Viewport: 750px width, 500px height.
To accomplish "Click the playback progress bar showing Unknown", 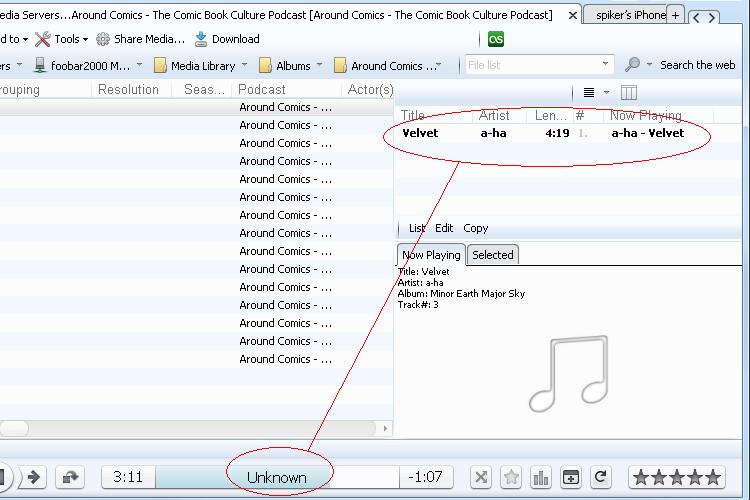I will 277,477.
